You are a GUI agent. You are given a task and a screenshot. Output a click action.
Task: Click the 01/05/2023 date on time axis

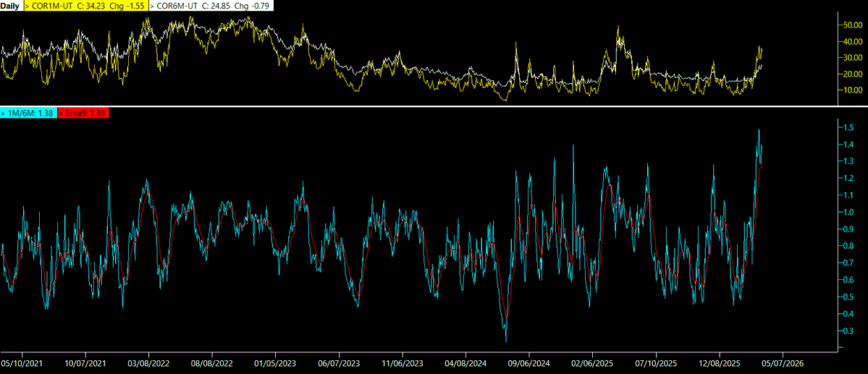(x=276, y=364)
